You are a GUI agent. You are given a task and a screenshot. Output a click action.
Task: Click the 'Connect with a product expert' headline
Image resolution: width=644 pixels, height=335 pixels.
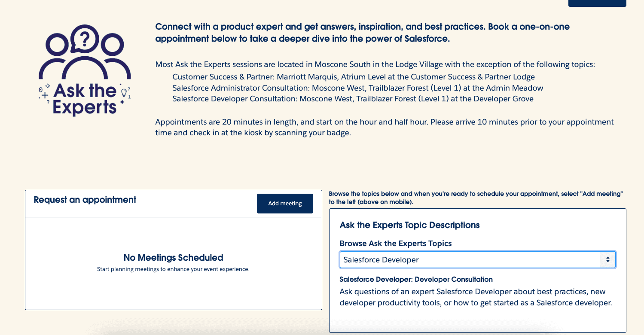[362, 33]
